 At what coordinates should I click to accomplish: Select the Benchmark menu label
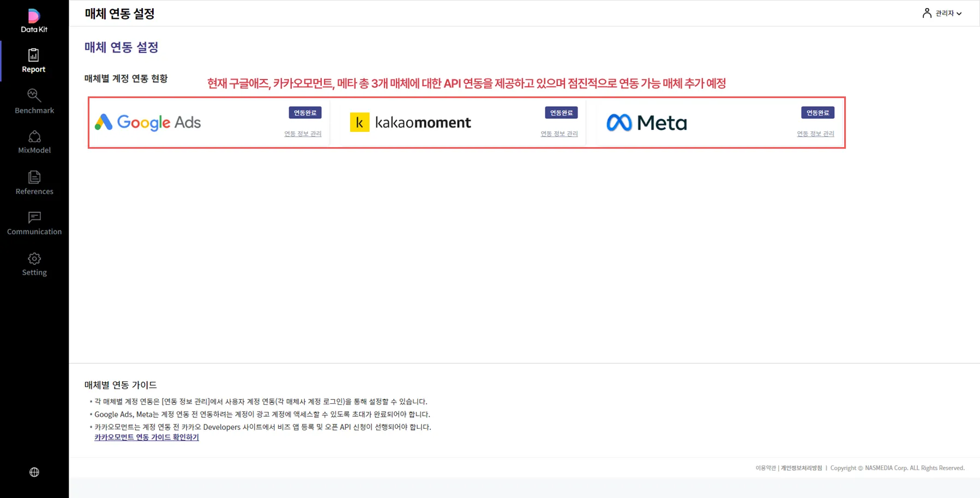34,110
